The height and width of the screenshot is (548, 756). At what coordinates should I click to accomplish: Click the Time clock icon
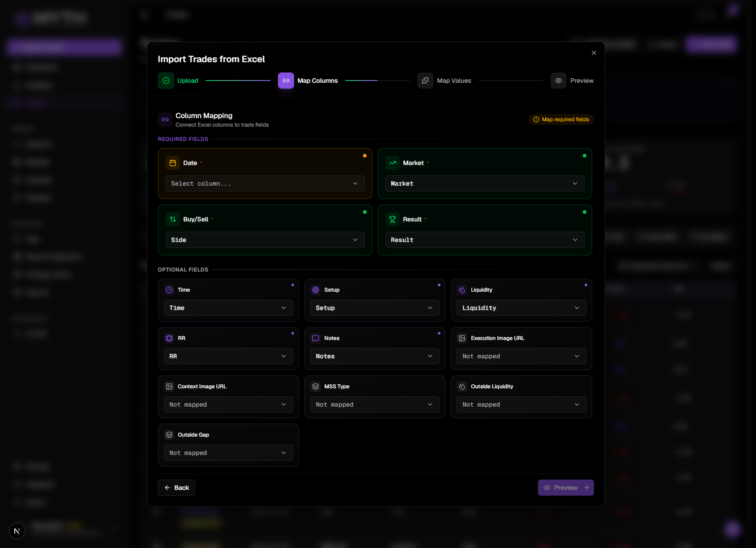click(169, 290)
